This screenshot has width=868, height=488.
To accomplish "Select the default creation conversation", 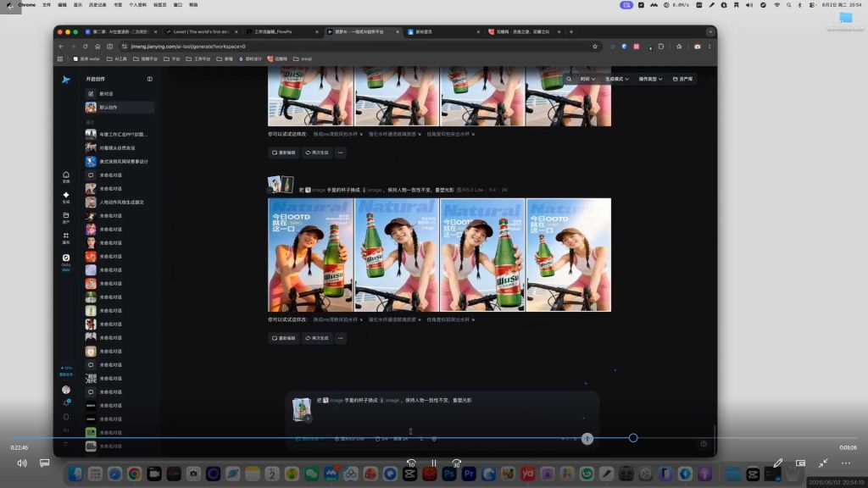I will (120, 108).
